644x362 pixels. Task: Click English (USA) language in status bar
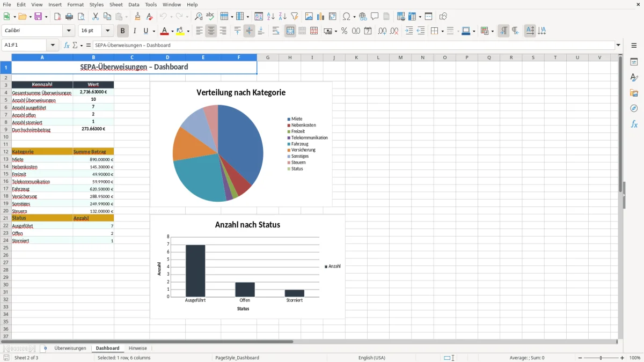372,358
